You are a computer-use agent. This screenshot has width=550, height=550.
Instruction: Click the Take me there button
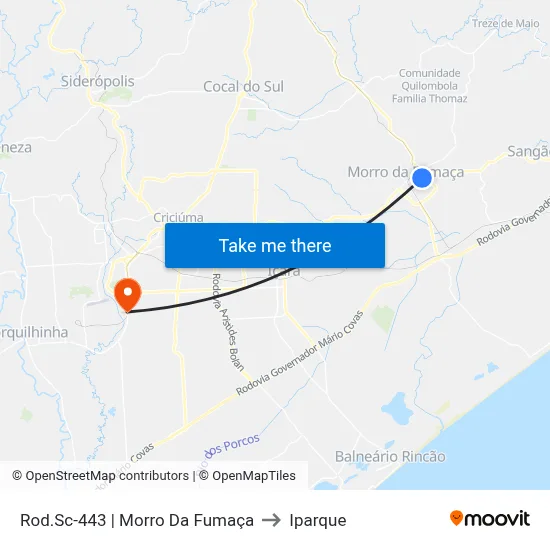click(x=275, y=246)
